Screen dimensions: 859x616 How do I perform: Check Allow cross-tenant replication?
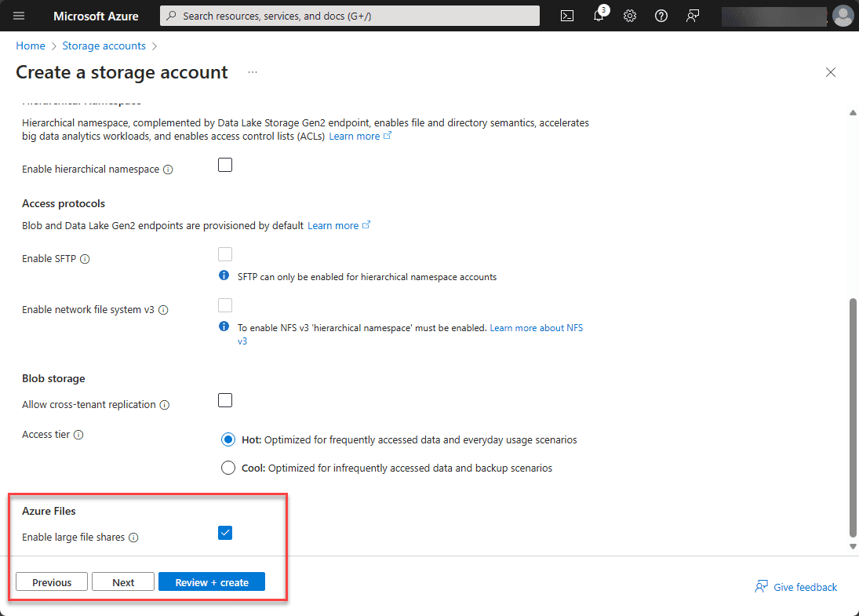coord(225,401)
